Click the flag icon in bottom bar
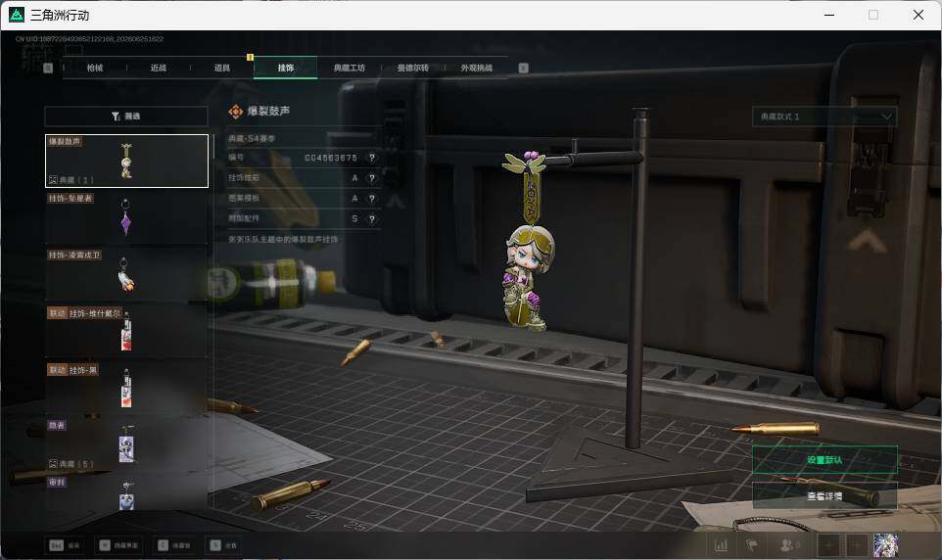This screenshot has width=942, height=560. click(751, 545)
